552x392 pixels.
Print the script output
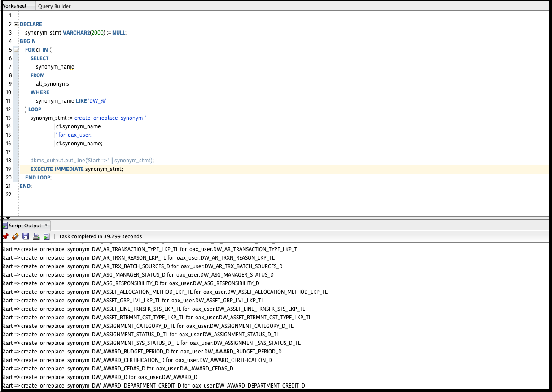tap(36, 236)
